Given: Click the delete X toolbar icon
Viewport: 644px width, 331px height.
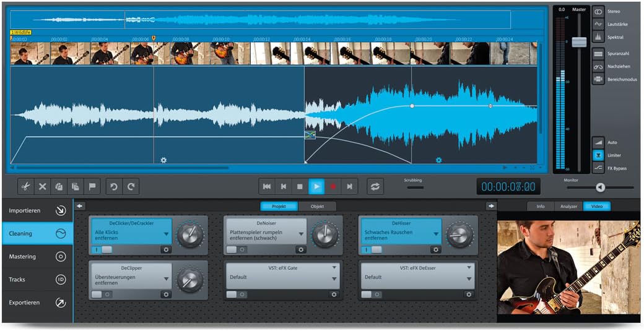Looking at the screenshot, I should (42, 187).
